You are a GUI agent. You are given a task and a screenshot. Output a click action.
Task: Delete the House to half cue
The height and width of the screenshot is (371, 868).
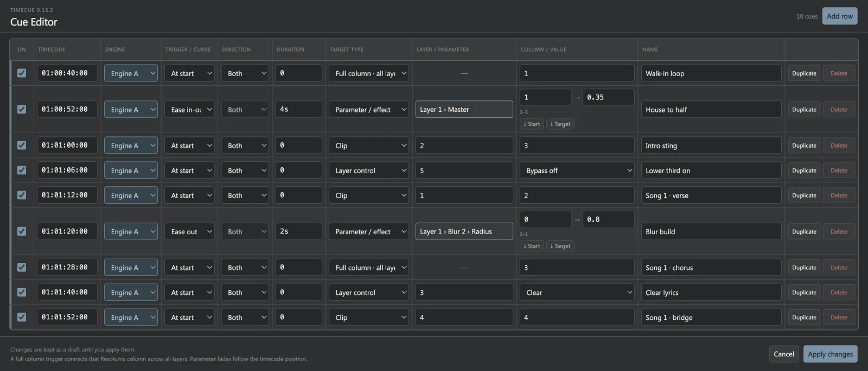839,109
